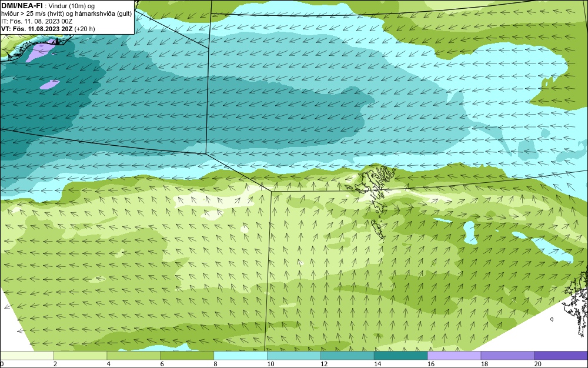Click the 2–4 m/s light green legend swatch
This screenshot has width=588, height=368.
(x=80, y=356)
